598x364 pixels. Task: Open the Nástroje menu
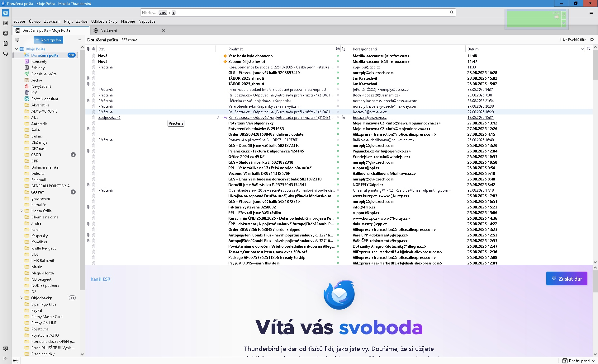[x=128, y=21]
